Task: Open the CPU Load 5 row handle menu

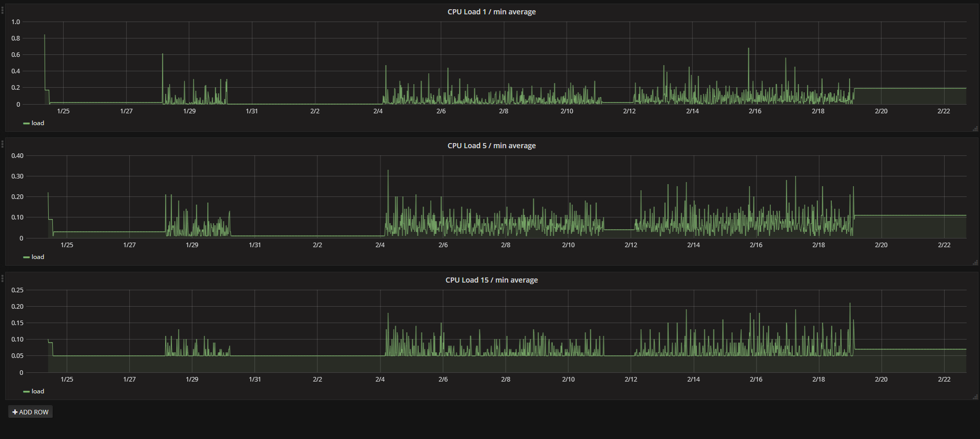Action: [3, 144]
